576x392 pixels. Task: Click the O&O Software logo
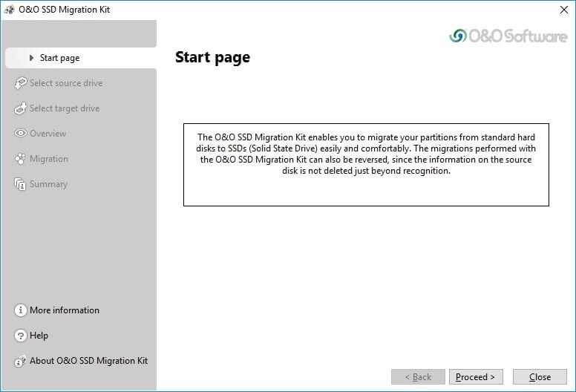click(x=508, y=36)
